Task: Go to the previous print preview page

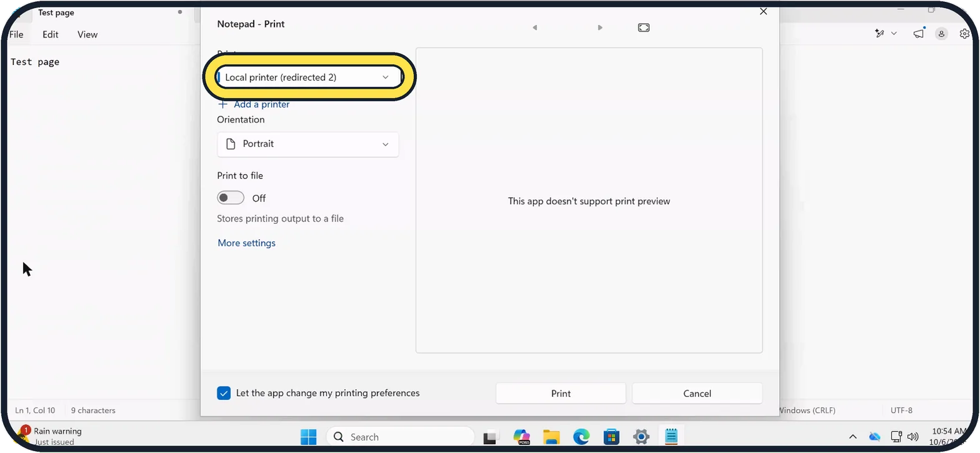Action: coord(534,27)
